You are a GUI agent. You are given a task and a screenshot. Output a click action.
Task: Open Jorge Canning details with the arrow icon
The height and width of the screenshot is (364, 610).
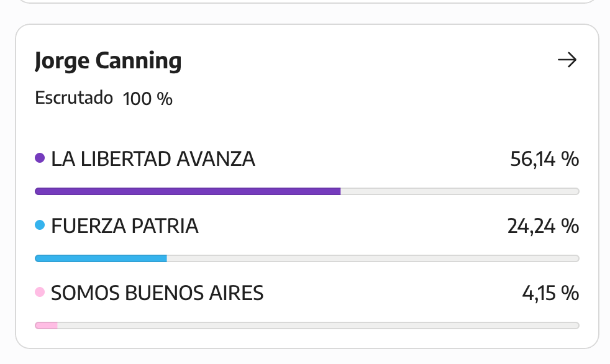click(567, 60)
